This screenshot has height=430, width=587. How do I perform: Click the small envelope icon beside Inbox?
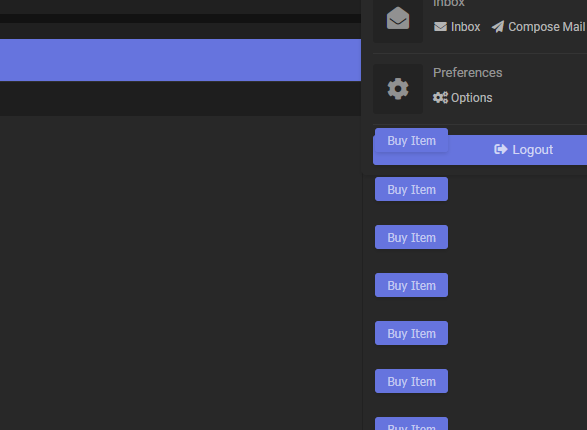pyautogui.click(x=440, y=27)
